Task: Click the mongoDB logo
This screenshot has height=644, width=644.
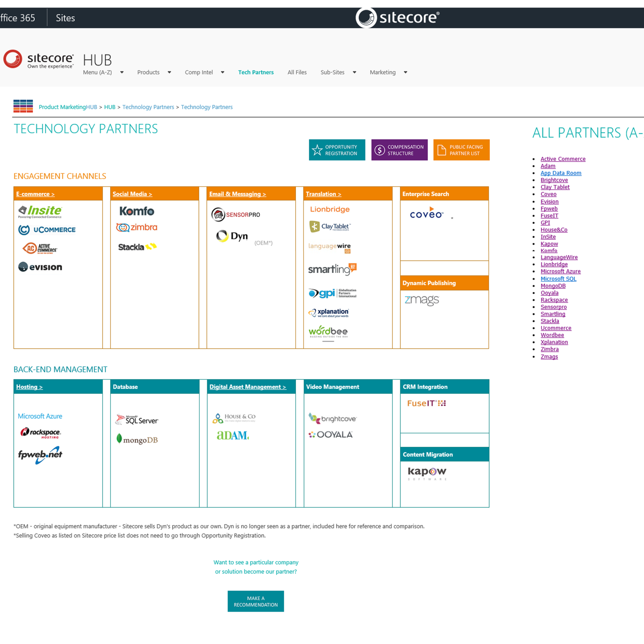Action: tap(137, 439)
